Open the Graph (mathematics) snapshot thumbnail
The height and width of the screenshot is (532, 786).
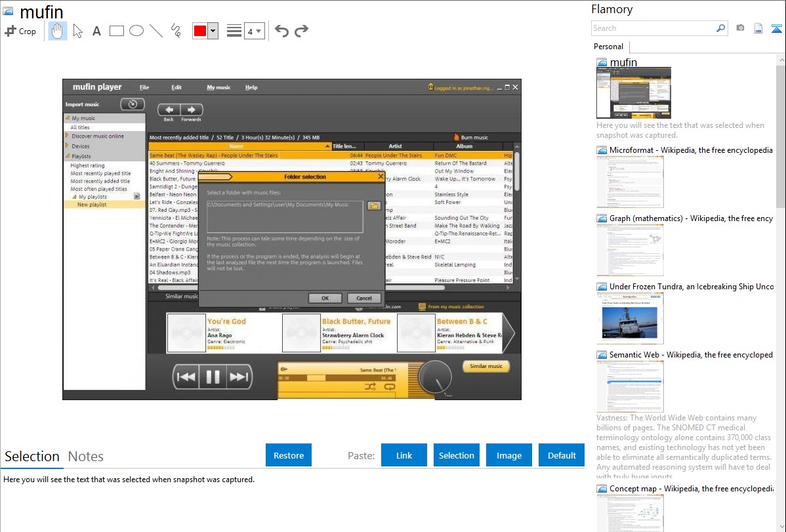point(630,250)
